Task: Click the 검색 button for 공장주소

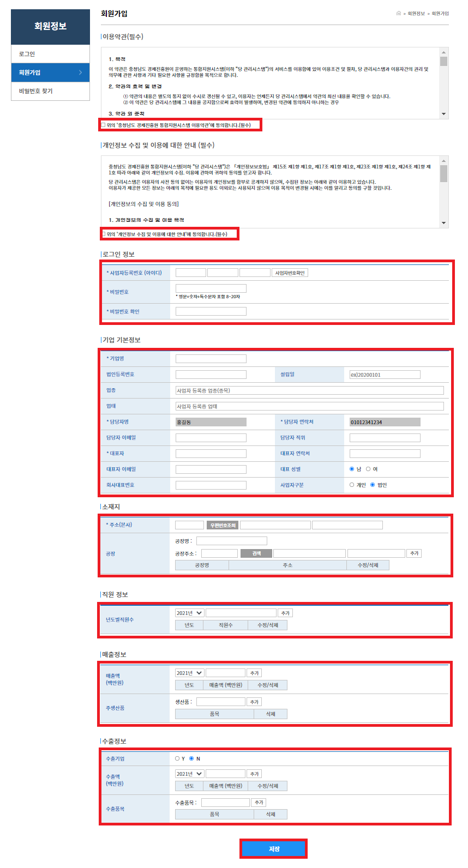Action: pyautogui.click(x=256, y=553)
